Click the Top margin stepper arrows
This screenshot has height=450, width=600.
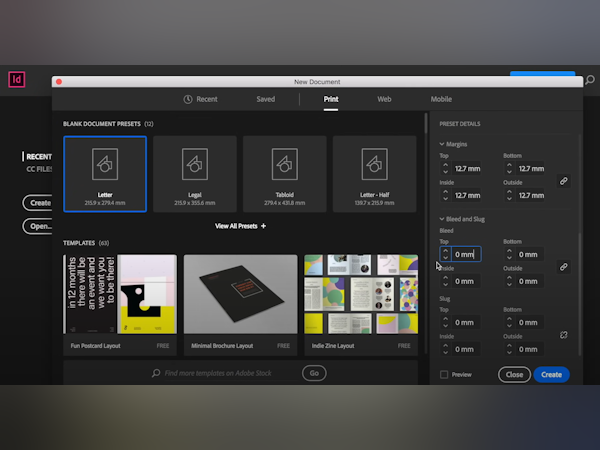click(445, 168)
